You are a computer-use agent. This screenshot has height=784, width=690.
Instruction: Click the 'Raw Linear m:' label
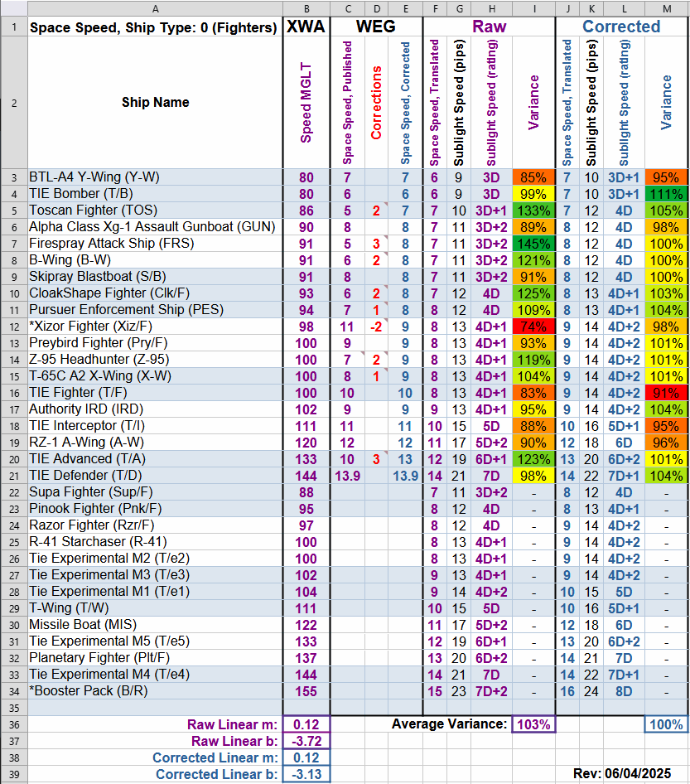232,724
